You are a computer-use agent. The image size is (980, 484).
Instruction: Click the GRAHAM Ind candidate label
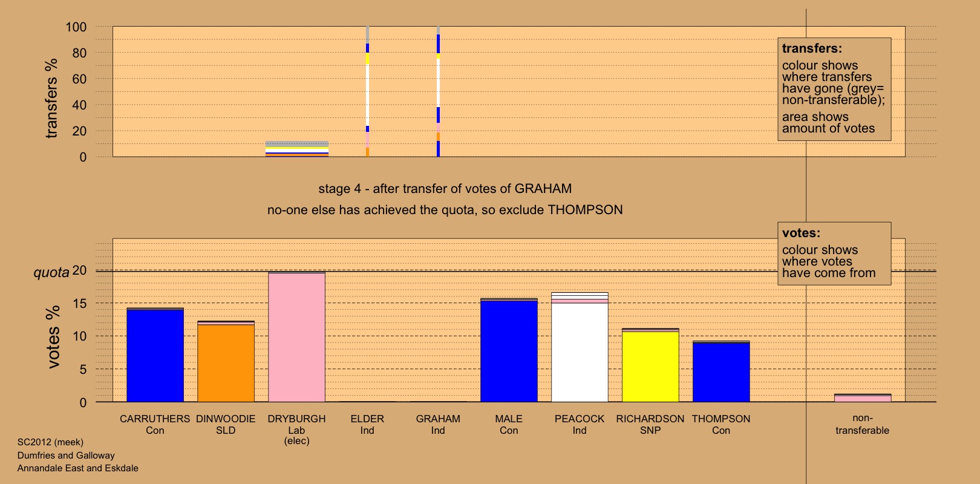point(438,424)
